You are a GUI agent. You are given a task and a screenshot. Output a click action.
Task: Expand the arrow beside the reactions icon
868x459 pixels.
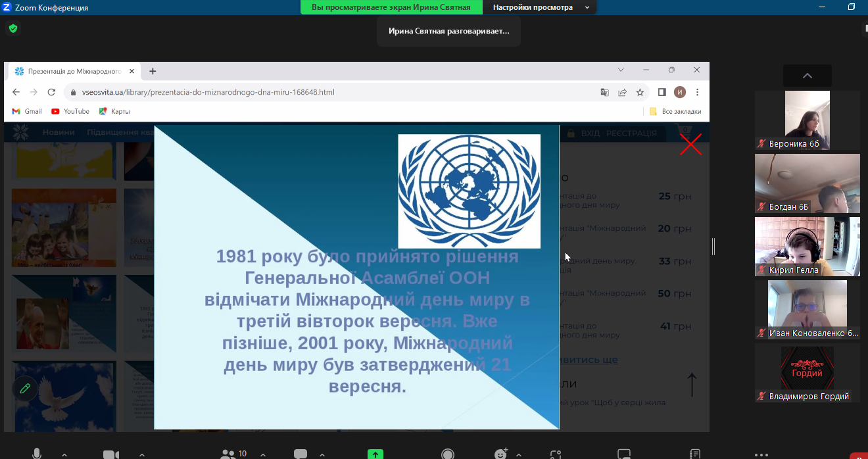(x=519, y=454)
